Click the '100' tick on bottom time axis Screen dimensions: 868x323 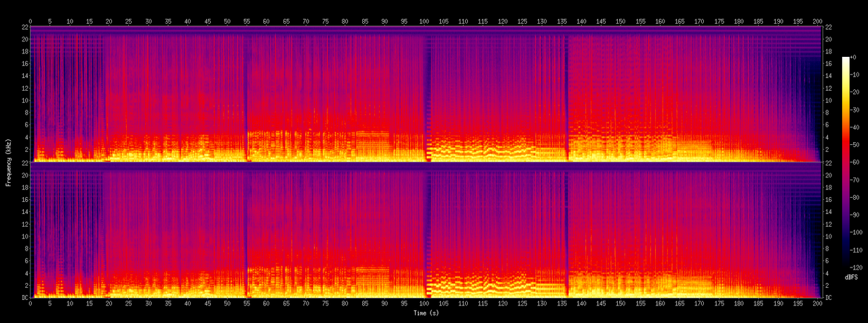tap(424, 304)
